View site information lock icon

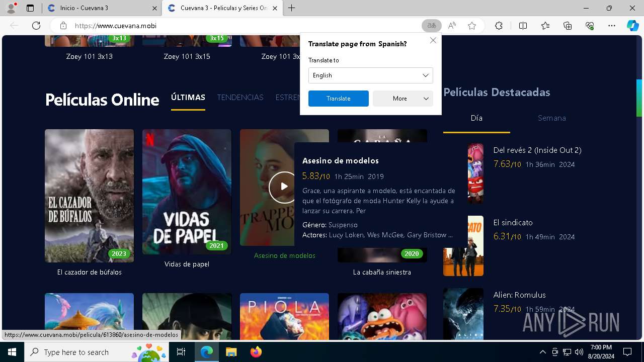coord(63,26)
